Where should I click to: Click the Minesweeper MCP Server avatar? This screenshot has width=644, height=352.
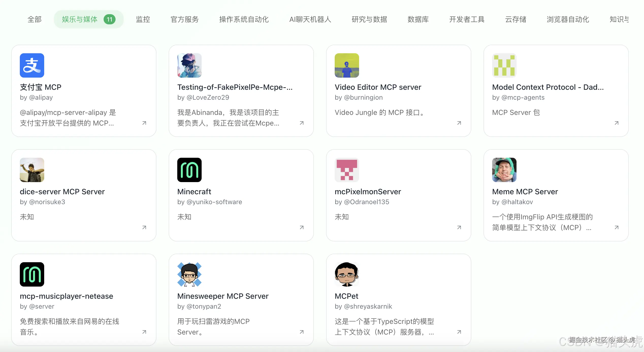[x=189, y=274]
